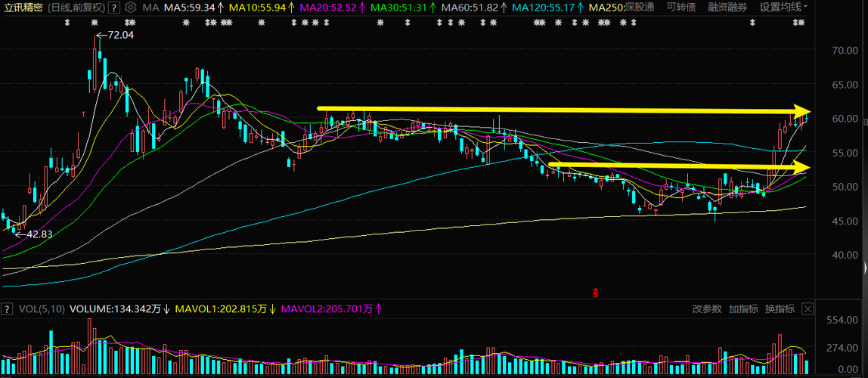Click the 70.00 price axis label
Viewport: 868px width, 378px height.
click(x=845, y=50)
